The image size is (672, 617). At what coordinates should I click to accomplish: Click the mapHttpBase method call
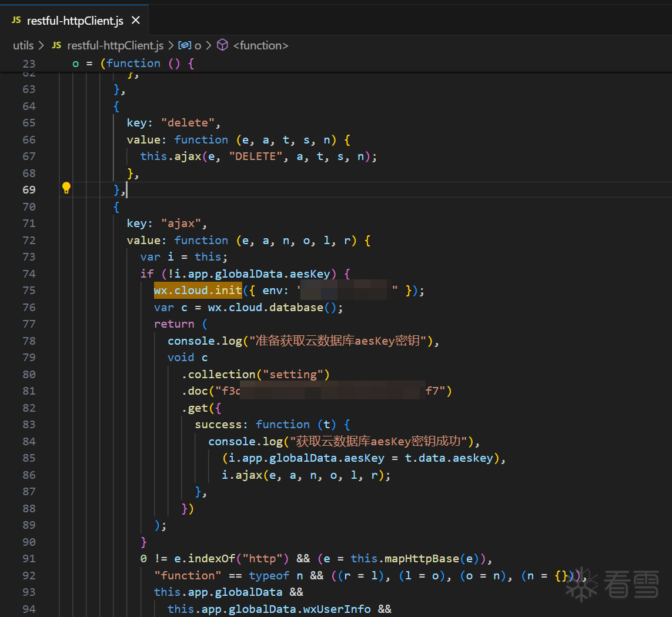click(422, 559)
